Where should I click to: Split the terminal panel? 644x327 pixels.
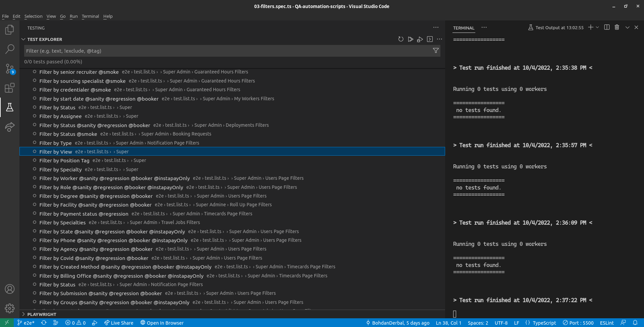pos(607,28)
